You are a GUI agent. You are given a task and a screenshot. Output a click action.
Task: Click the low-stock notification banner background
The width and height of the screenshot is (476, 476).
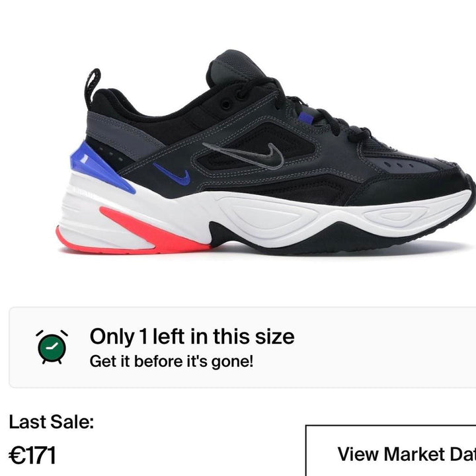click(243, 347)
